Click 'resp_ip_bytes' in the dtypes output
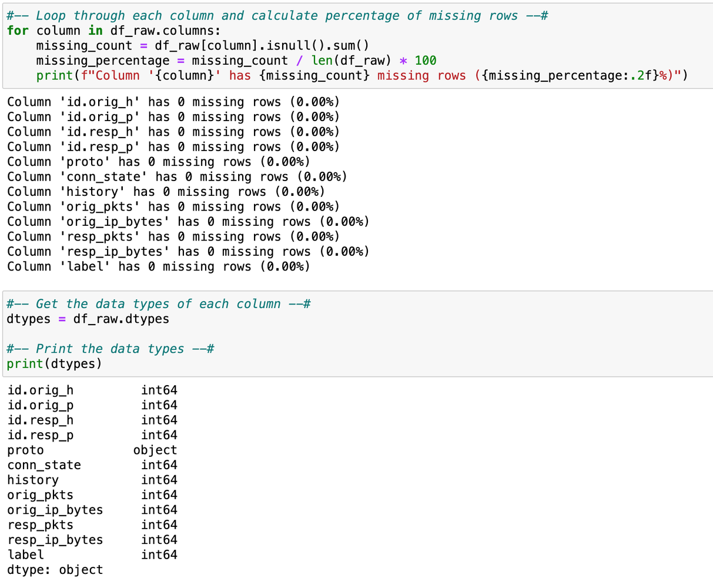Viewport: 713px width, 588px height. [x=55, y=540]
